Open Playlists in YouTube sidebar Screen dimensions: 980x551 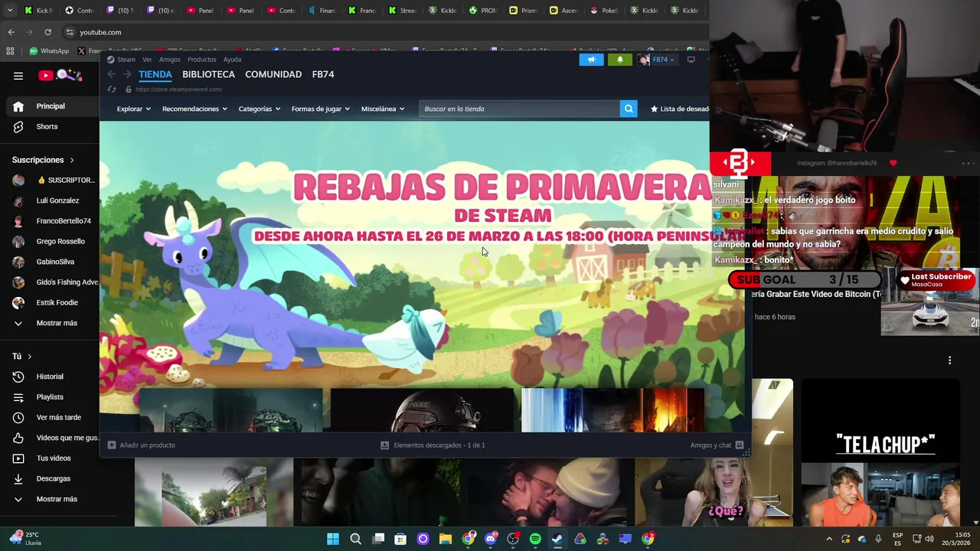(x=50, y=397)
